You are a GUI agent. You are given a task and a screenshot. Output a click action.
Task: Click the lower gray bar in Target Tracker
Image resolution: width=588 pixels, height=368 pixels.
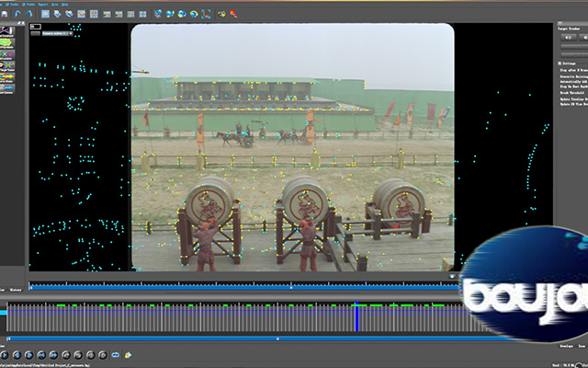pyautogui.click(x=573, y=55)
